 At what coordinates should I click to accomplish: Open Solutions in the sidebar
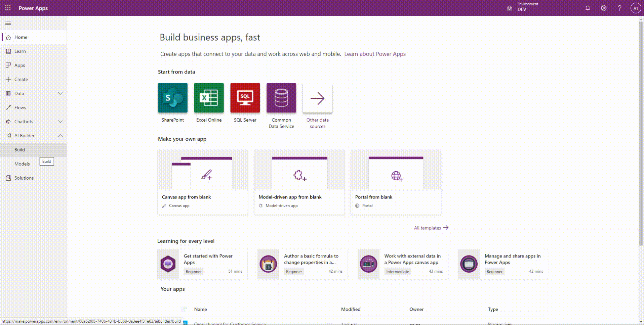coord(24,178)
